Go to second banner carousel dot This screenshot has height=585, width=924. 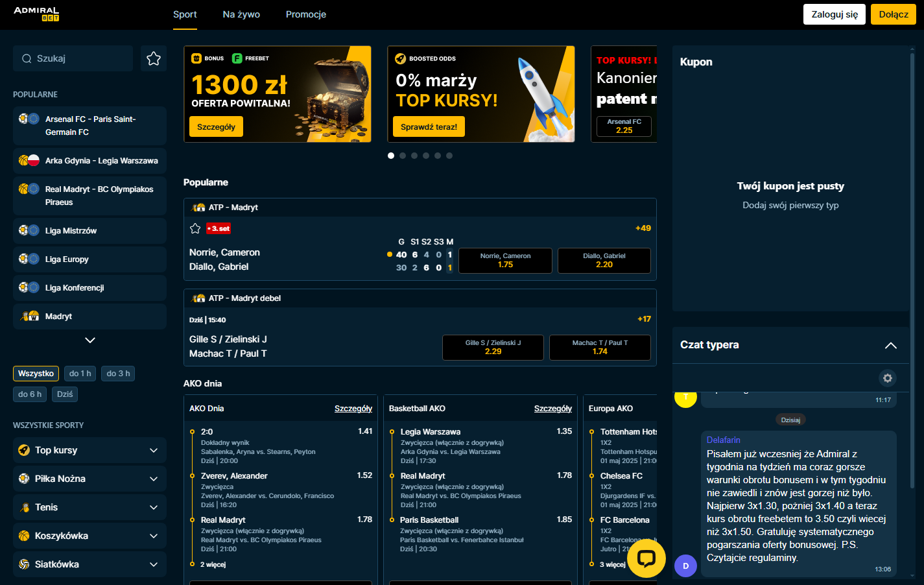click(403, 156)
